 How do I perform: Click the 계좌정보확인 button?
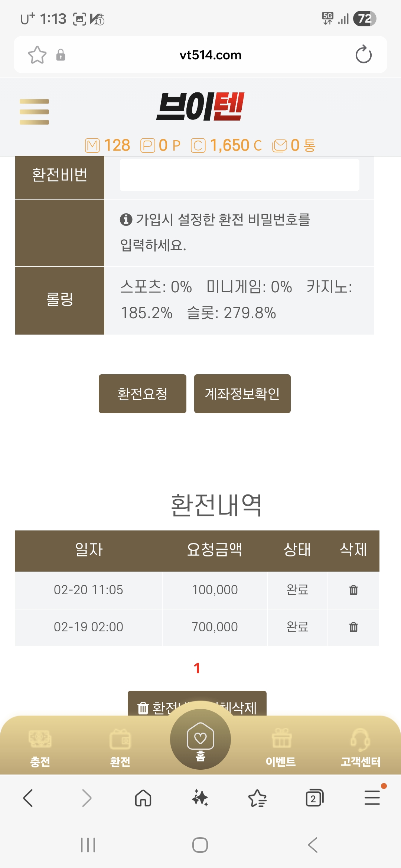(x=242, y=394)
